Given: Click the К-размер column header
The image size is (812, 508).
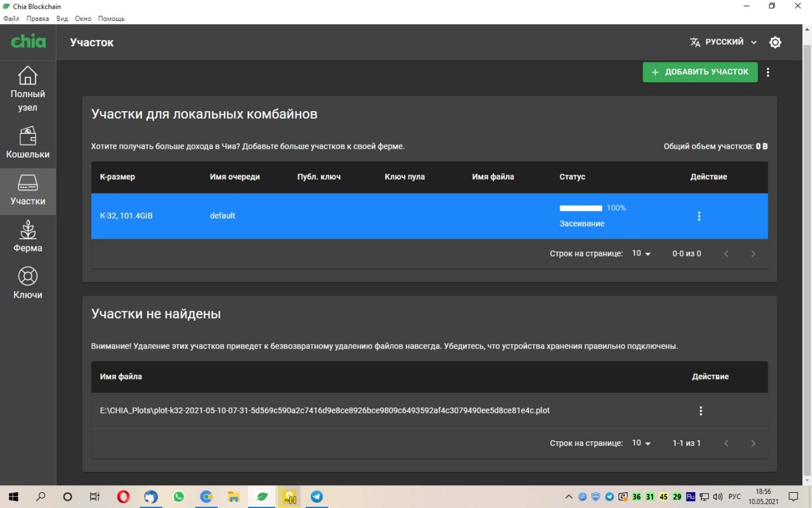Looking at the screenshot, I should [x=117, y=177].
